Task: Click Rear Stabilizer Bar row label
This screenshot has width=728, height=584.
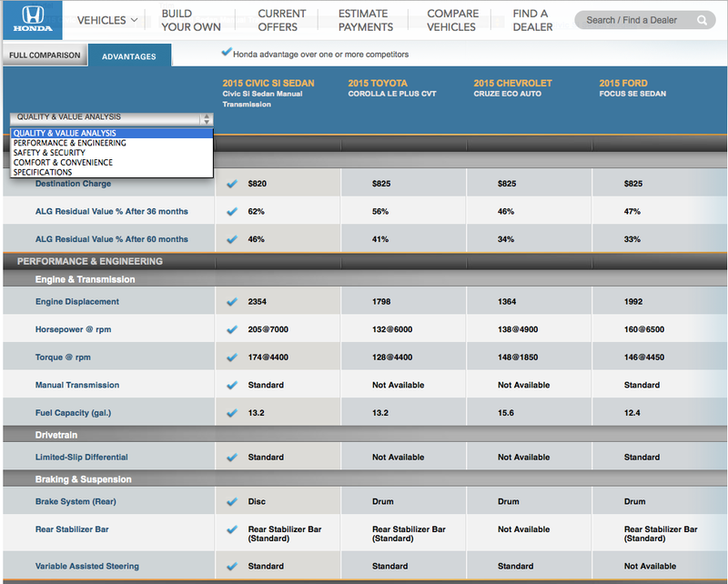Action: (x=72, y=529)
